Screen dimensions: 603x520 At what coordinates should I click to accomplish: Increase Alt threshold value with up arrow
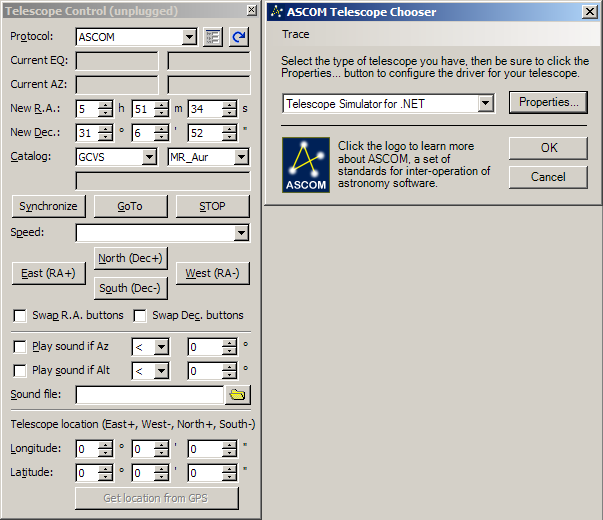(x=229, y=367)
